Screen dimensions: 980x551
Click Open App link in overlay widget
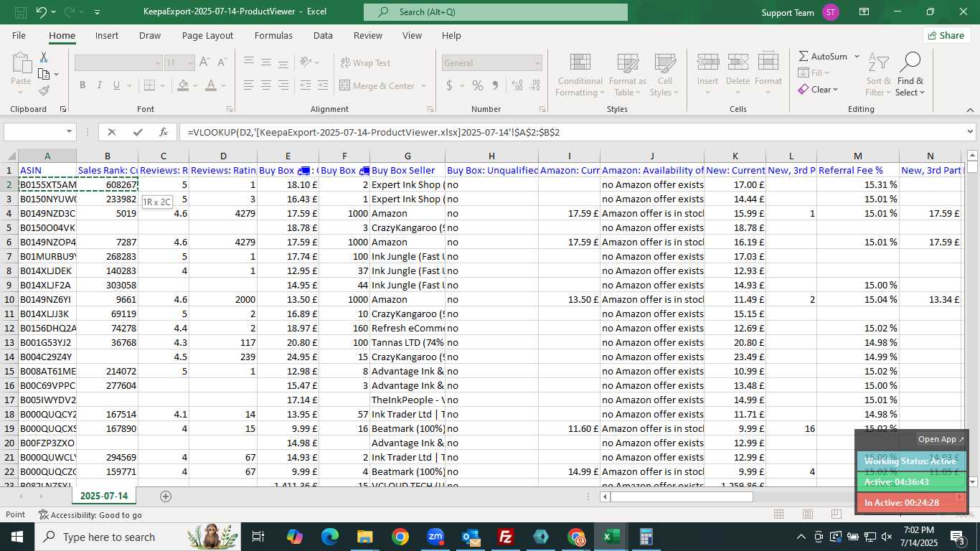(942, 439)
